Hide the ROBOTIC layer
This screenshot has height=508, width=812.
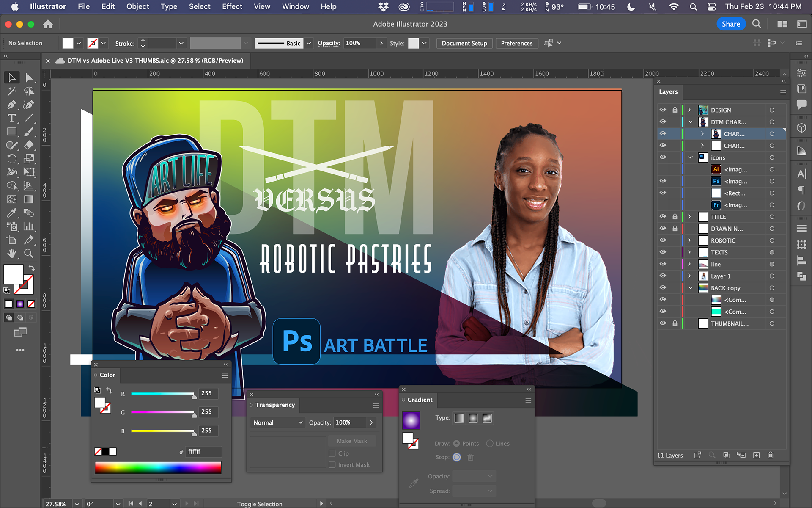click(663, 240)
